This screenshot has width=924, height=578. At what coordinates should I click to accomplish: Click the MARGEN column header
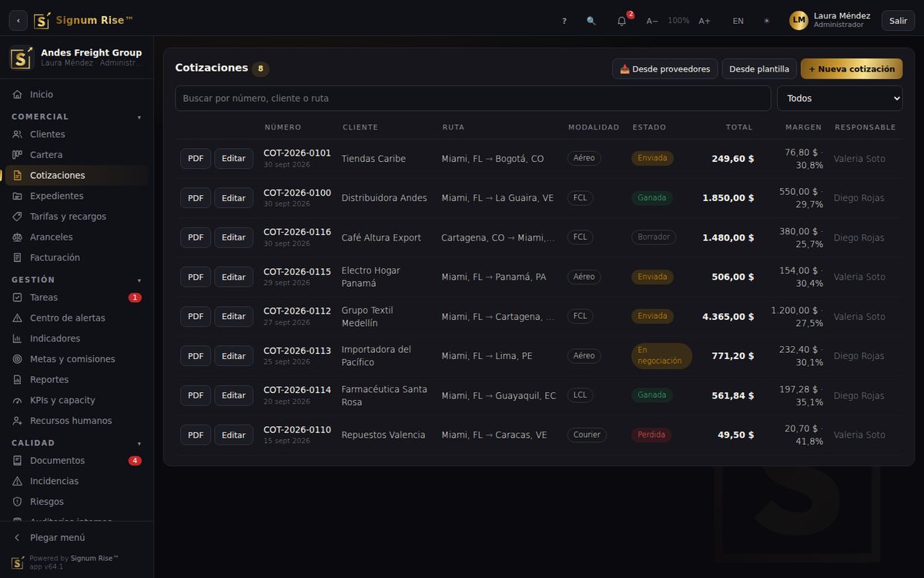[803, 127]
